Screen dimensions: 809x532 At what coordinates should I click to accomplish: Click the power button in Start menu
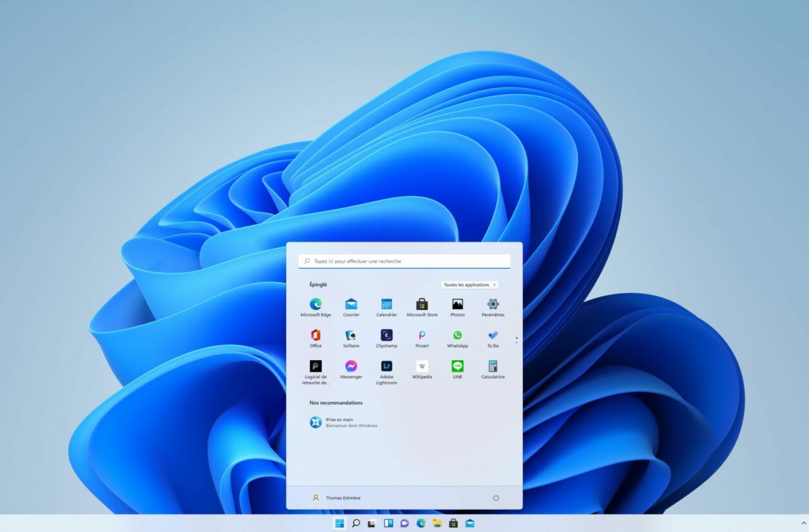pos(496,498)
